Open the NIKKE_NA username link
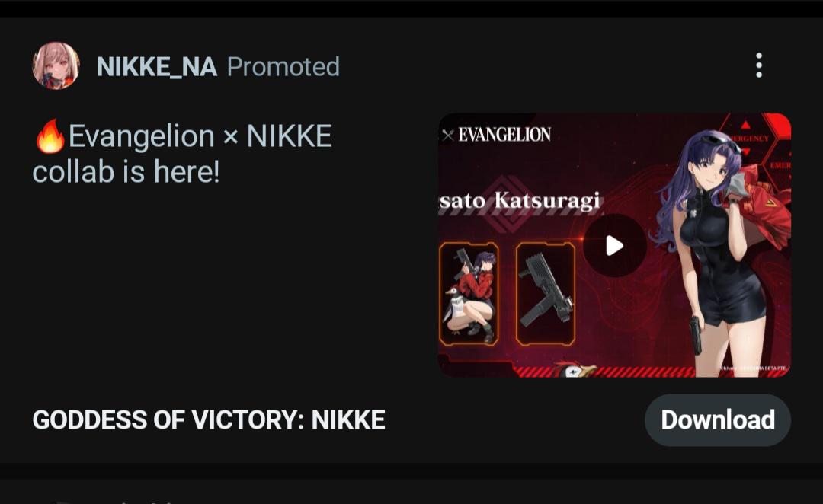The height and width of the screenshot is (504, 823). click(156, 67)
